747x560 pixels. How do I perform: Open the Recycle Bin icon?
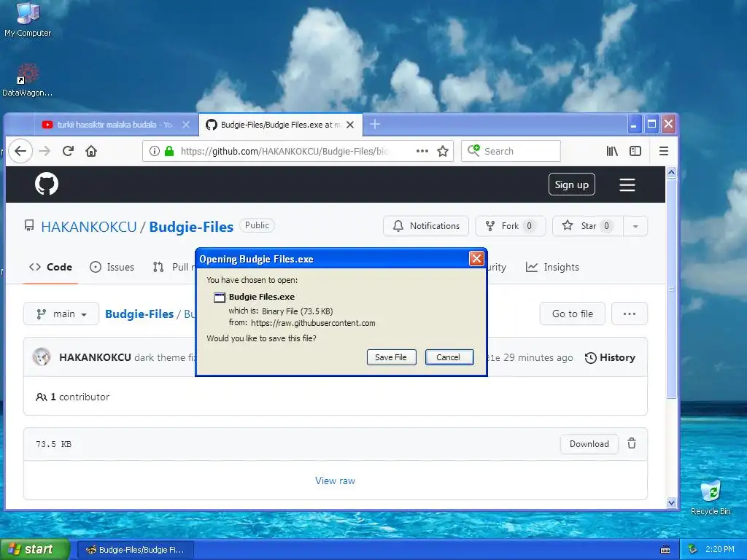click(x=711, y=497)
